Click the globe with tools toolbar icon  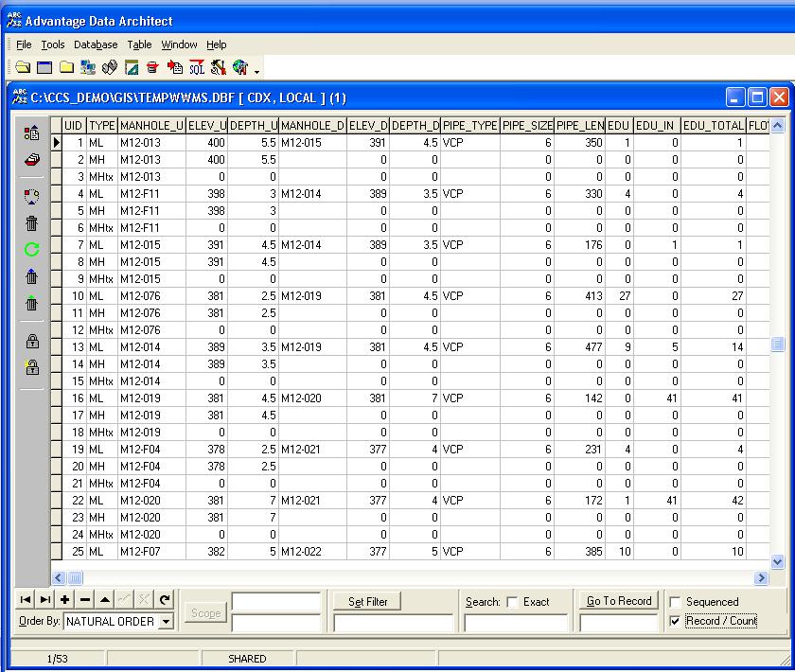240,67
